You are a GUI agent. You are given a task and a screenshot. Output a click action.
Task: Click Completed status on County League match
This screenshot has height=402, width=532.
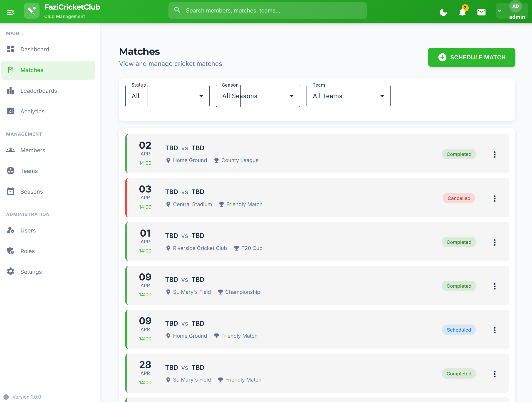coord(459,154)
